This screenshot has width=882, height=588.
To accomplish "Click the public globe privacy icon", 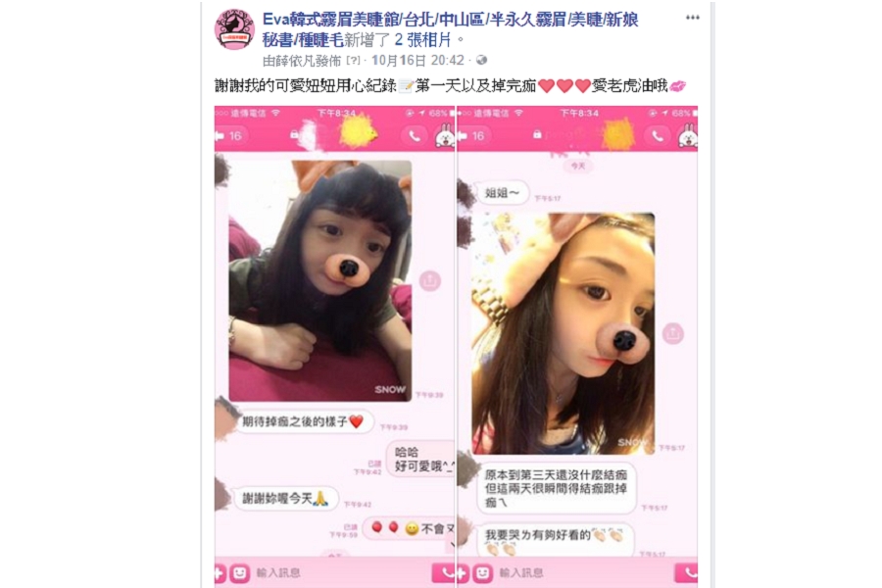I will pyautogui.click(x=481, y=60).
